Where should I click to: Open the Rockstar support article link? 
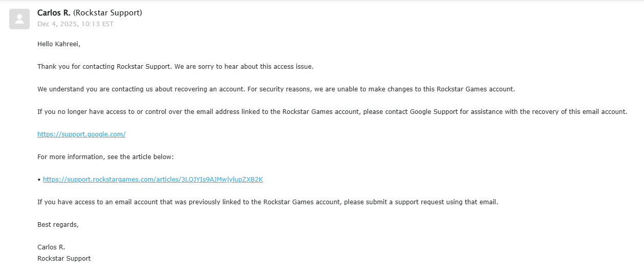click(x=153, y=180)
